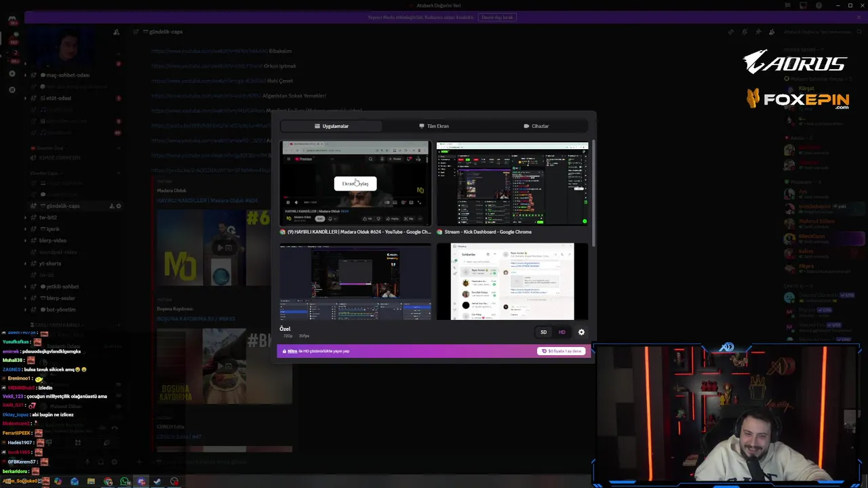
Task: Select the Stream - Kick Dashboard window thumbnail
Action: [x=512, y=183]
